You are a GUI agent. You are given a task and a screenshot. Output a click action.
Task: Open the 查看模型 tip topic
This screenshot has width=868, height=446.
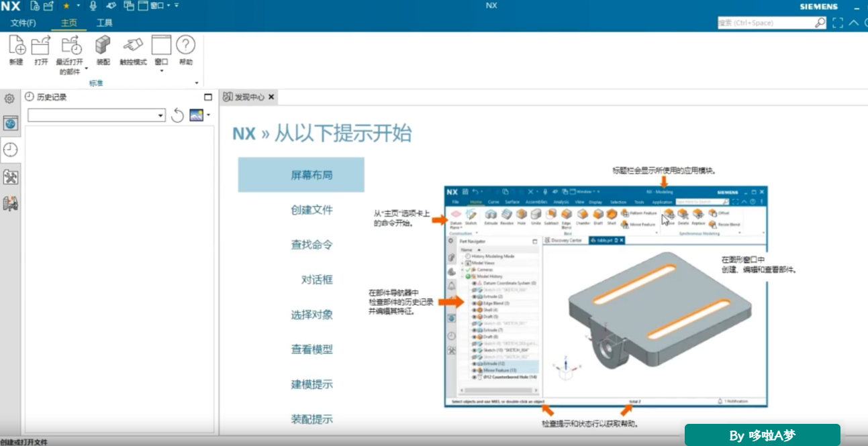311,349
